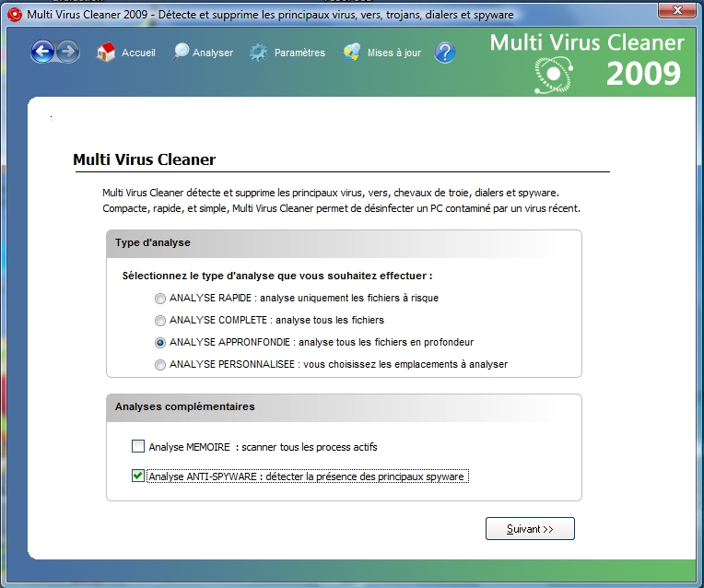Select the ANALYSE APPRONFONDIE radio button
Image resolution: width=704 pixels, height=588 pixels.
(159, 342)
